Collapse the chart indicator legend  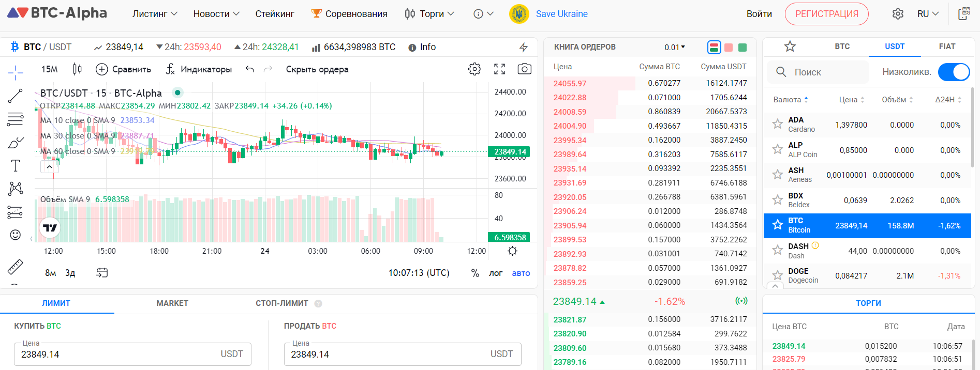tap(49, 167)
